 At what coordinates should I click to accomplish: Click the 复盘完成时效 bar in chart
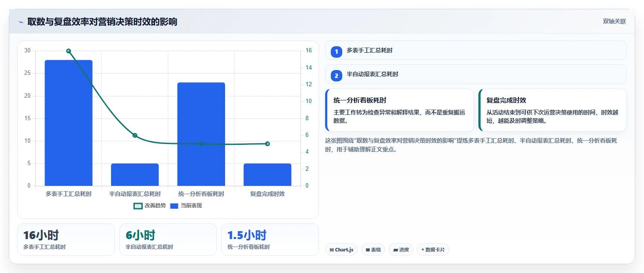[x=267, y=175]
